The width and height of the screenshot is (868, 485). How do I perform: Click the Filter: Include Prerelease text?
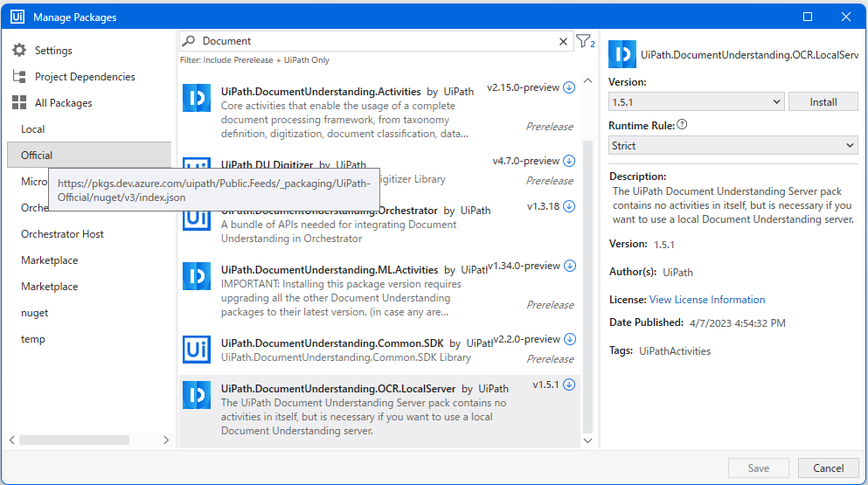click(254, 59)
